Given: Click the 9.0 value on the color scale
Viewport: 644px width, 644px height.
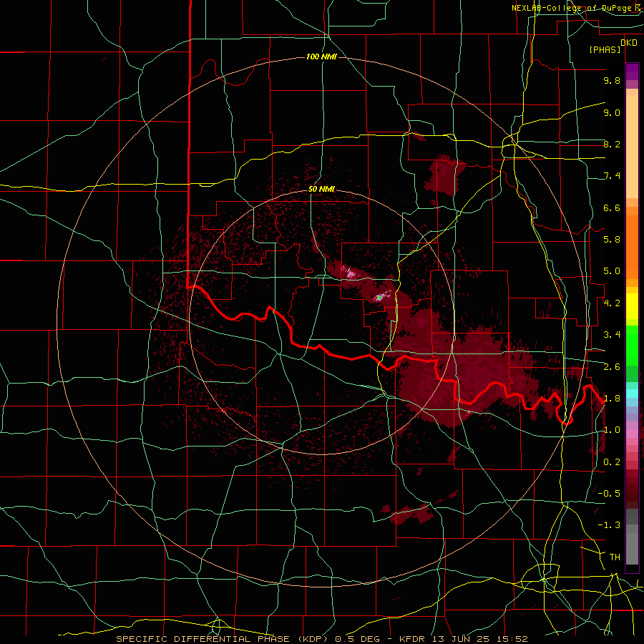Looking at the screenshot, I should [612, 112].
